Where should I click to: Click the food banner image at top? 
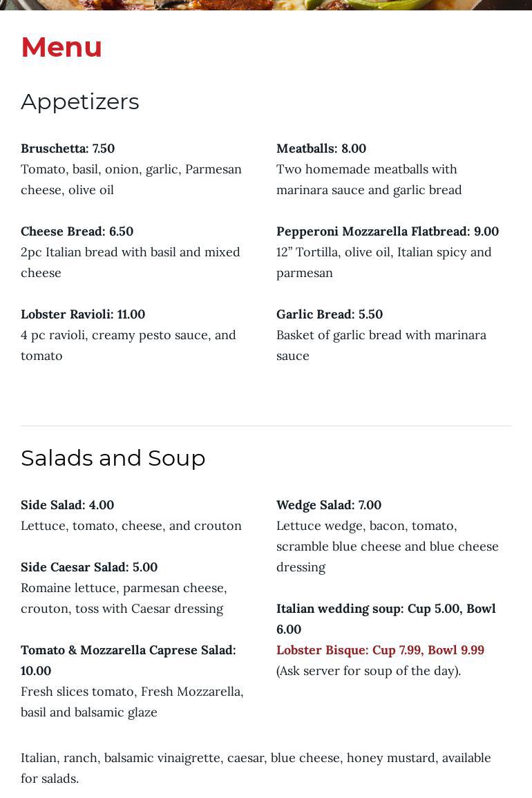[266, 4]
